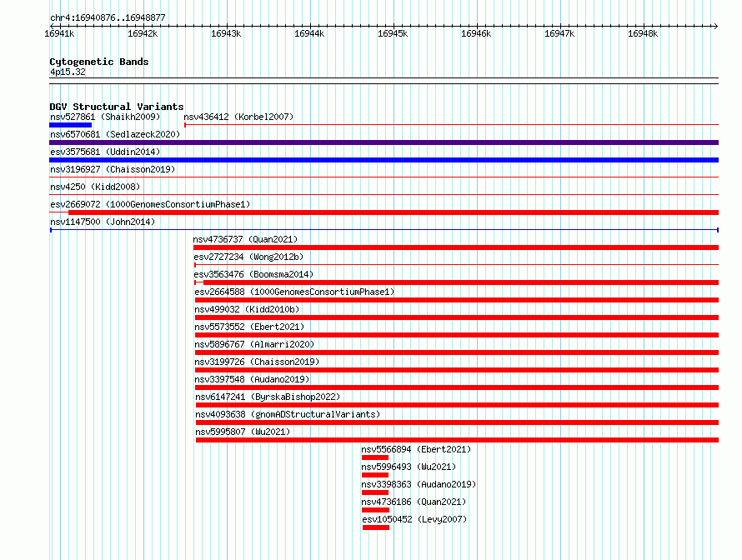Click the 16944k ruler tick label
The height and width of the screenshot is (560, 742).
tap(309, 33)
